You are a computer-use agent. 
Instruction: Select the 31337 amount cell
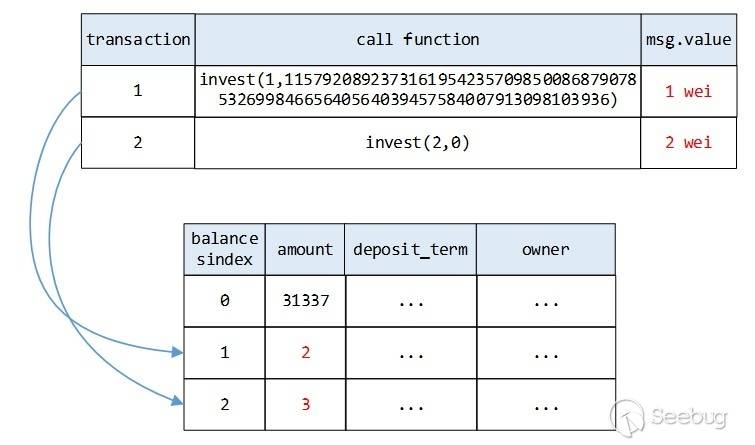tap(304, 300)
